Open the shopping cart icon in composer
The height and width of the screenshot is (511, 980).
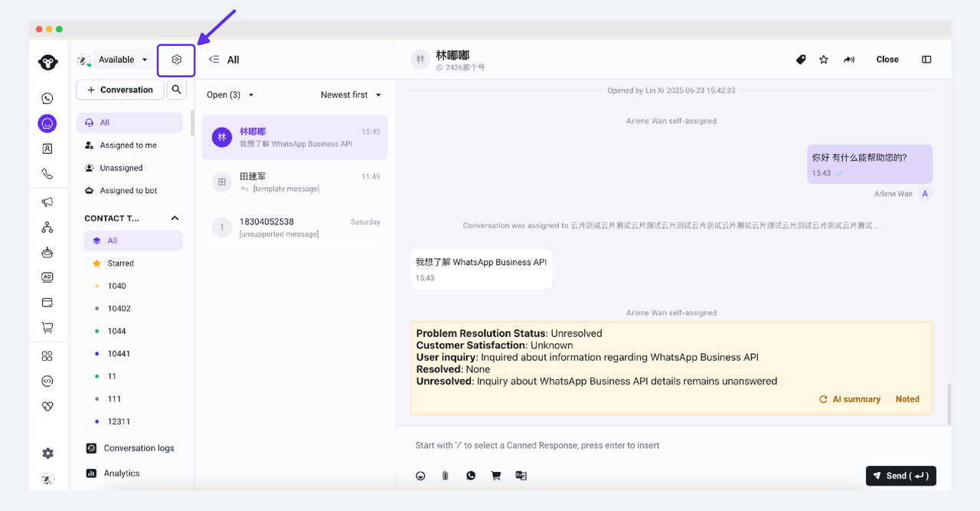tap(496, 476)
